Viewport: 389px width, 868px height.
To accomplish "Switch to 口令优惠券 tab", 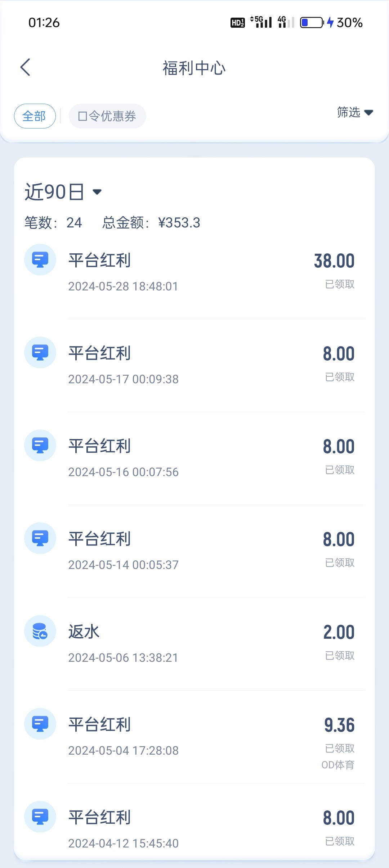I will 107,116.
